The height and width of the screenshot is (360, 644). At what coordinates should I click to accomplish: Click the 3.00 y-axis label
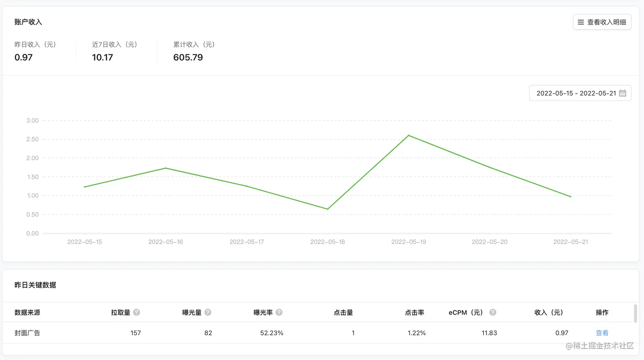point(32,121)
